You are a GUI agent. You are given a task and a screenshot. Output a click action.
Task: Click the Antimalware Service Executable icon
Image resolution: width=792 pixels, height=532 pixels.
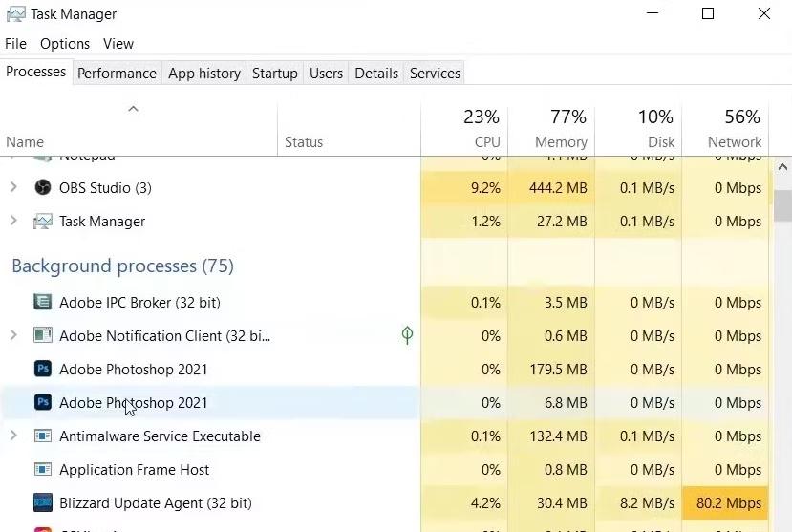(42, 436)
